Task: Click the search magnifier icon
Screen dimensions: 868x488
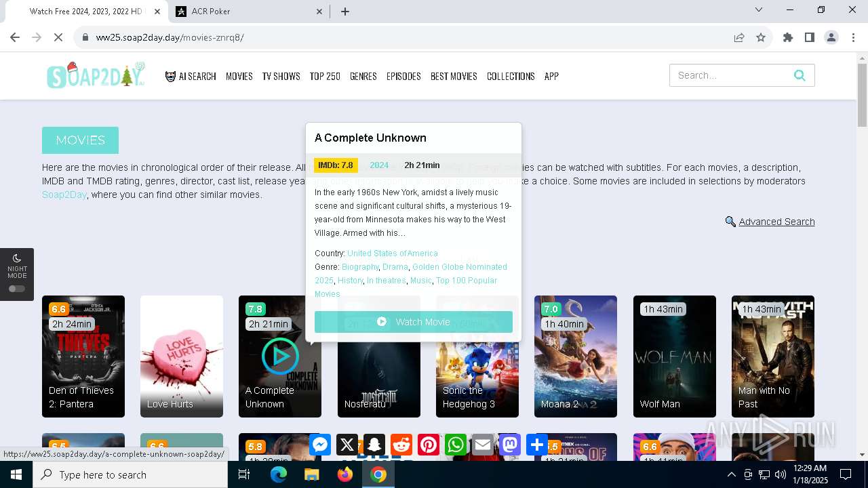Action: tap(800, 75)
